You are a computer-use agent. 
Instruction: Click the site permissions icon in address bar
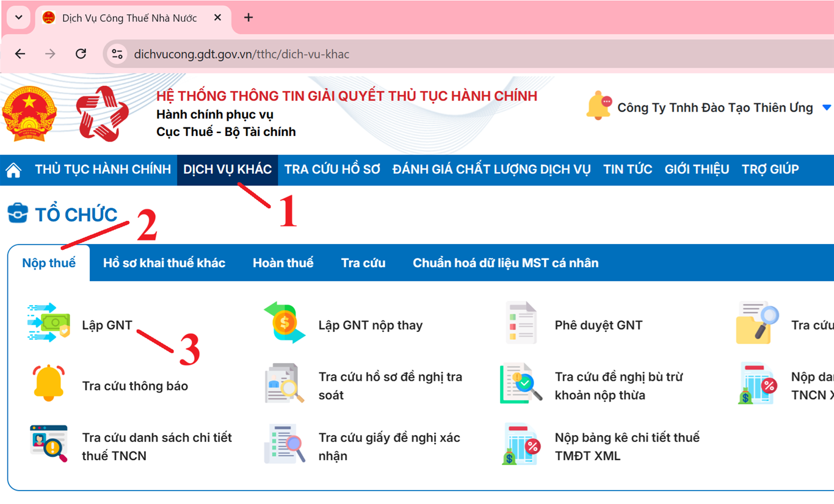point(117,54)
